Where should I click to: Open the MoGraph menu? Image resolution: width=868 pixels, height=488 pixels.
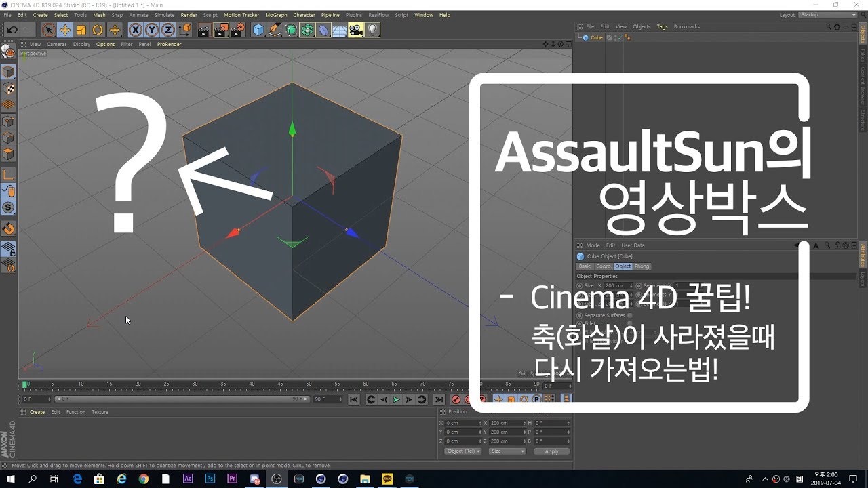[x=276, y=15]
